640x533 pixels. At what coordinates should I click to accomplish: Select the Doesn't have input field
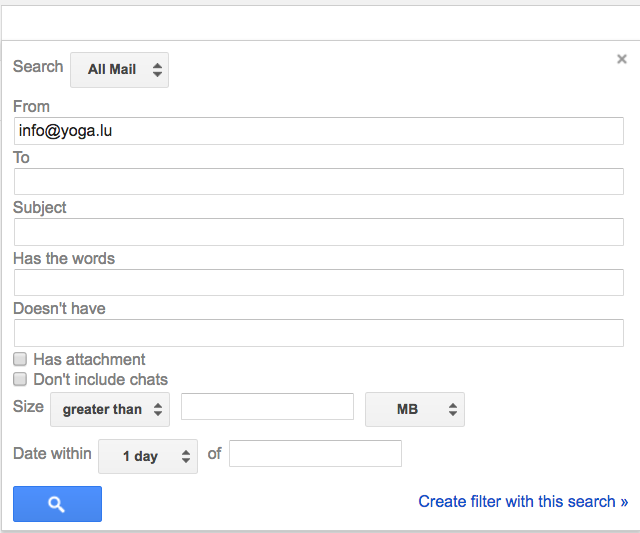319,333
